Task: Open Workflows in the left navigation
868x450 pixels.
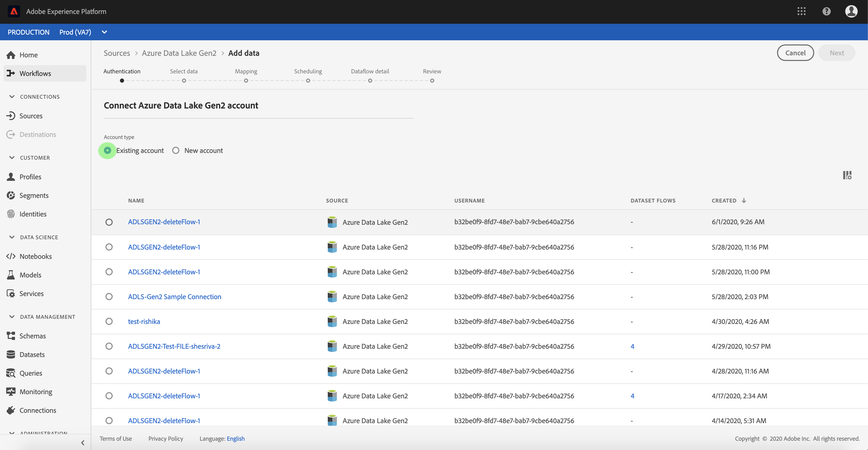Action: [x=35, y=73]
